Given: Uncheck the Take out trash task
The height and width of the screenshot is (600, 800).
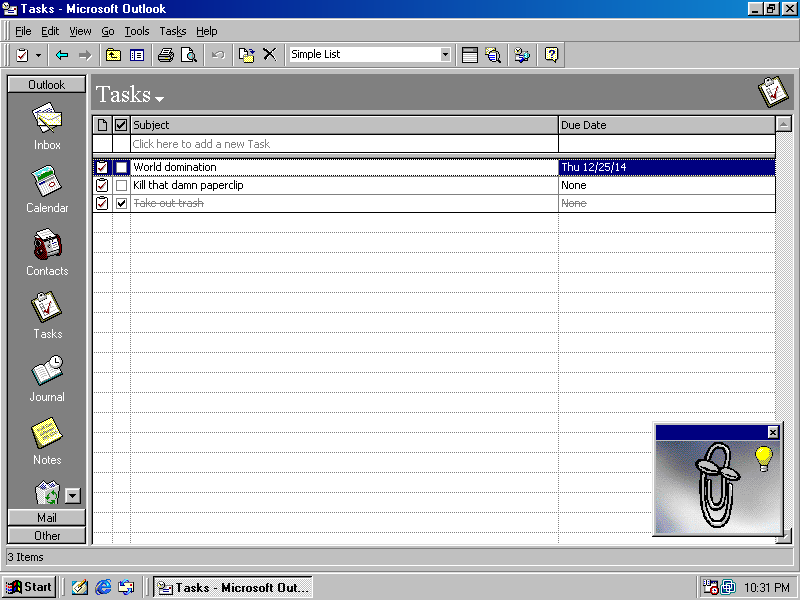Looking at the screenshot, I should (121, 203).
